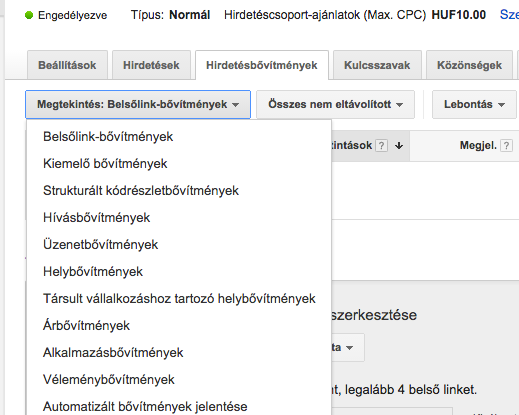The height and width of the screenshot is (415, 519).
Task: Click the HUF10.00 max CPC bid value
Action: pyautogui.click(x=459, y=15)
